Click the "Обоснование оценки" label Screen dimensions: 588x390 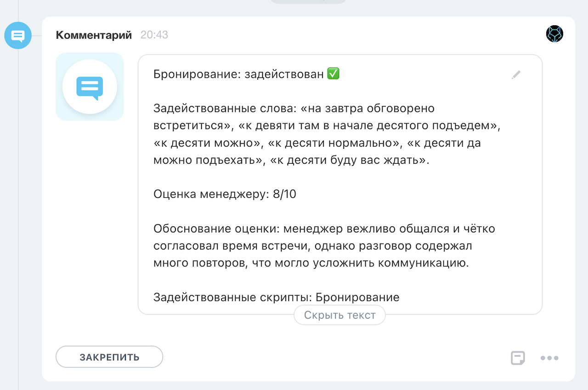[x=216, y=228]
